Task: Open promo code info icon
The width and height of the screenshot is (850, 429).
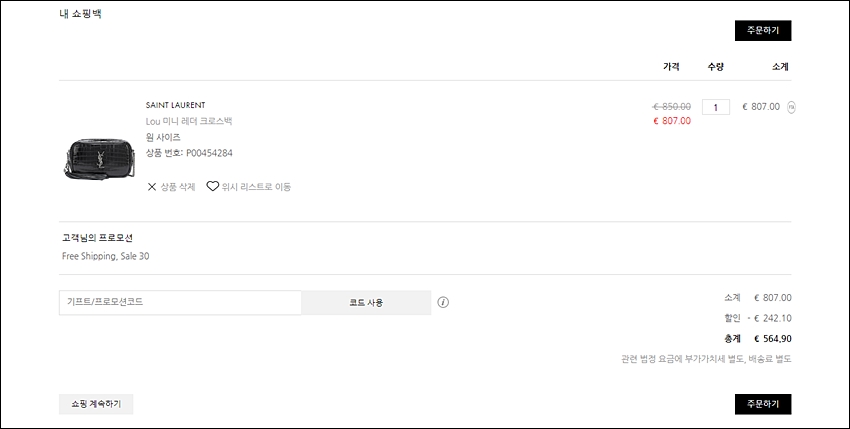Action: coord(443,303)
